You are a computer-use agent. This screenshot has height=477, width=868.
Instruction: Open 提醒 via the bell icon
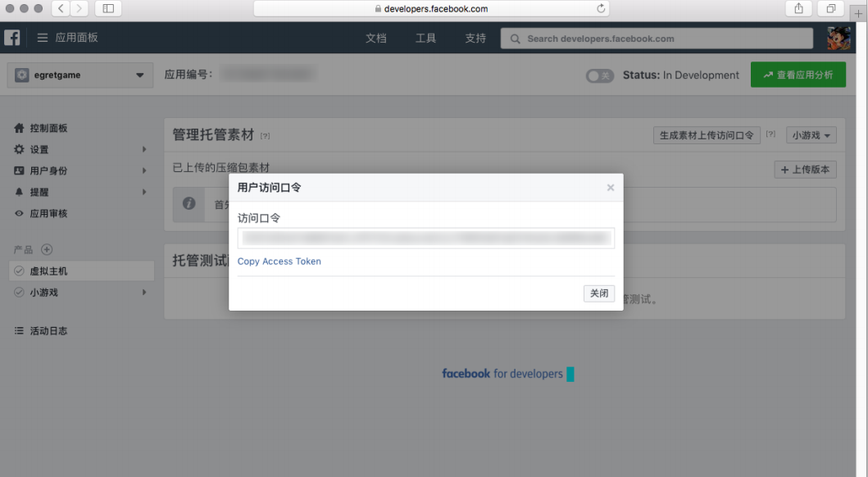[x=20, y=192]
